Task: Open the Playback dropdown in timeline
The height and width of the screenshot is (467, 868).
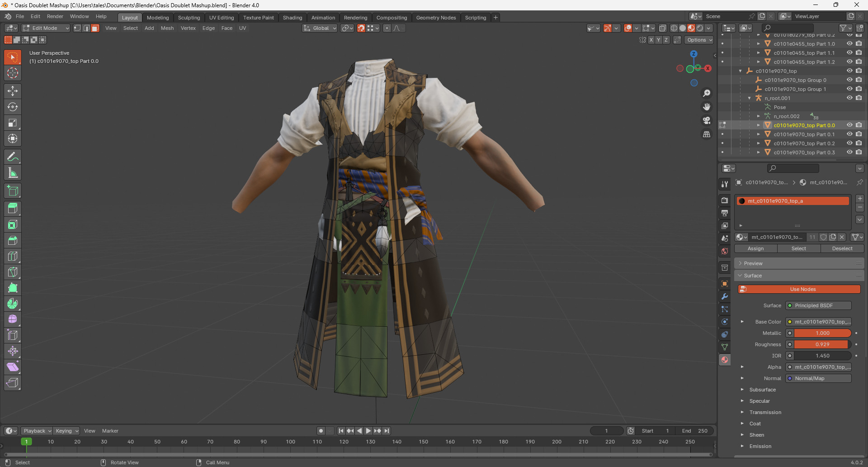Action: [38, 431]
